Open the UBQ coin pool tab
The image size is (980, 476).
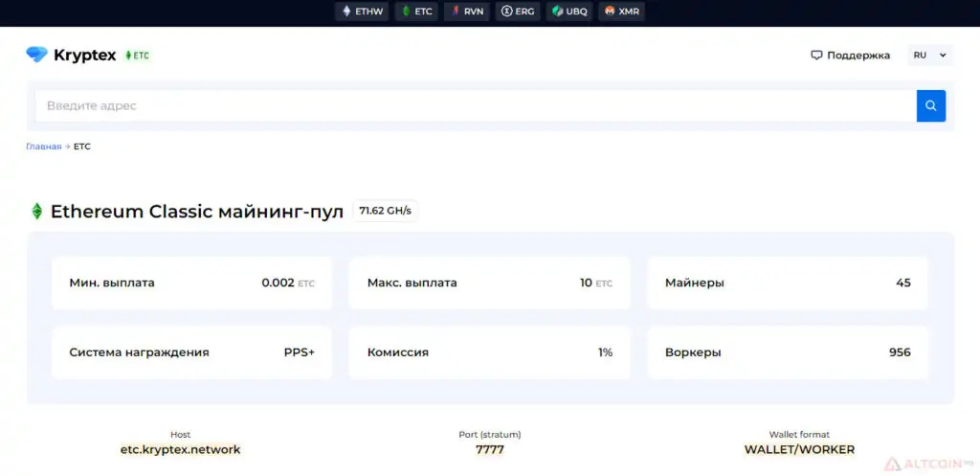tap(569, 11)
